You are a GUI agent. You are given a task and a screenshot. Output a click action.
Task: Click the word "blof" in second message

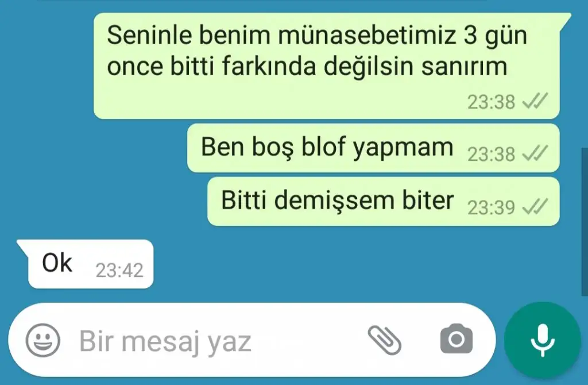point(324,147)
